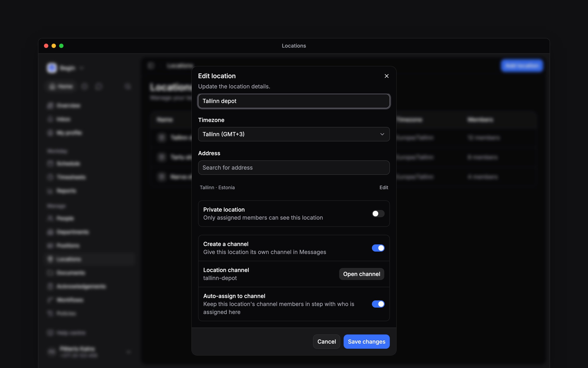Image resolution: width=588 pixels, height=368 pixels.
Task: Save changes to the location
Action: tap(367, 341)
